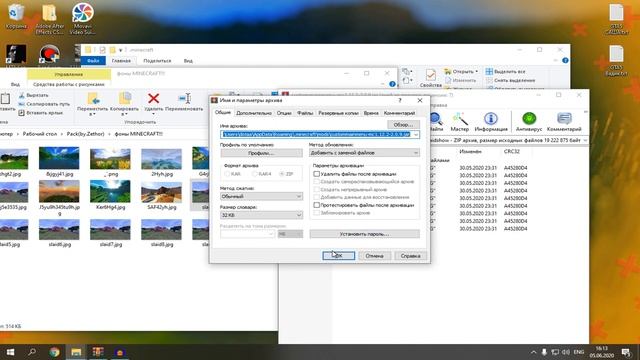
Task: Enable Удалить файлы после архивации checkbox
Action: (x=316, y=174)
